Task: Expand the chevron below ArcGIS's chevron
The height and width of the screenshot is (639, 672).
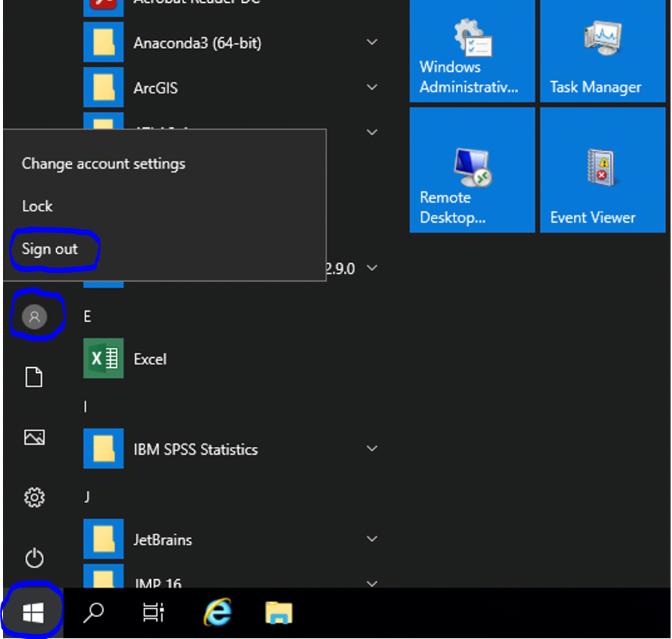Action: click(x=372, y=132)
